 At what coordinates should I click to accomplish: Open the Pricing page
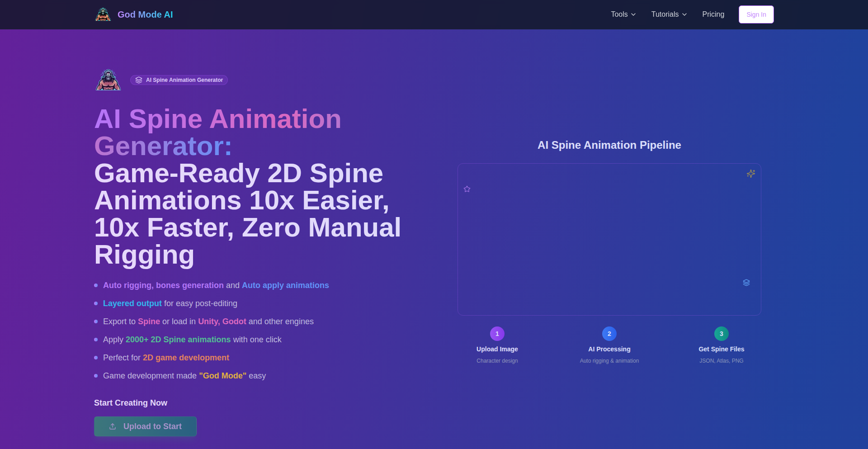point(713,14)
